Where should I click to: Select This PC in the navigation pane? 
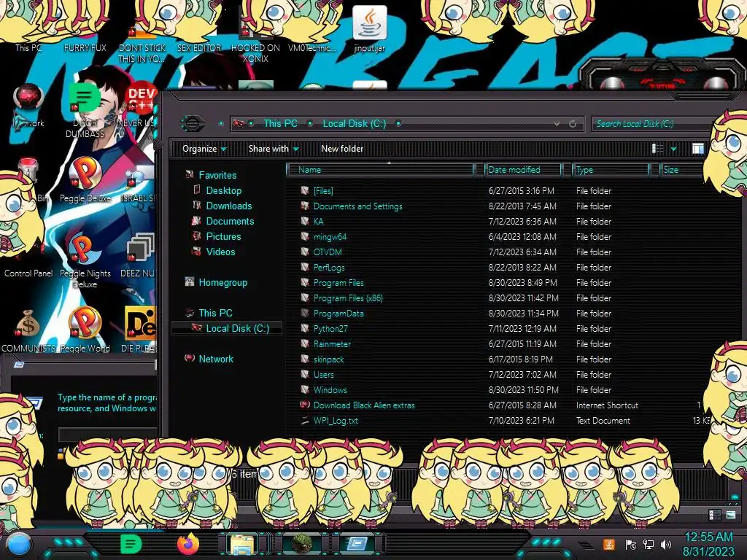(215, 313)
